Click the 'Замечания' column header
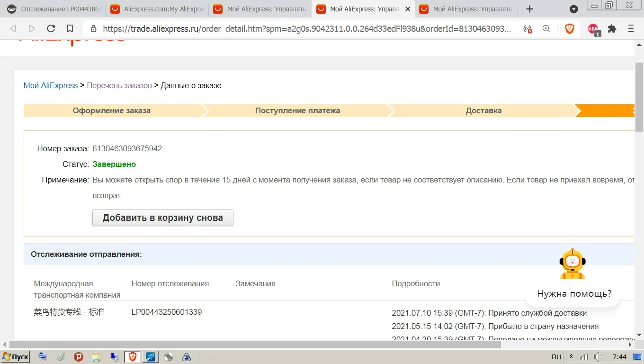The image size is (644, 364). point(255,284)
